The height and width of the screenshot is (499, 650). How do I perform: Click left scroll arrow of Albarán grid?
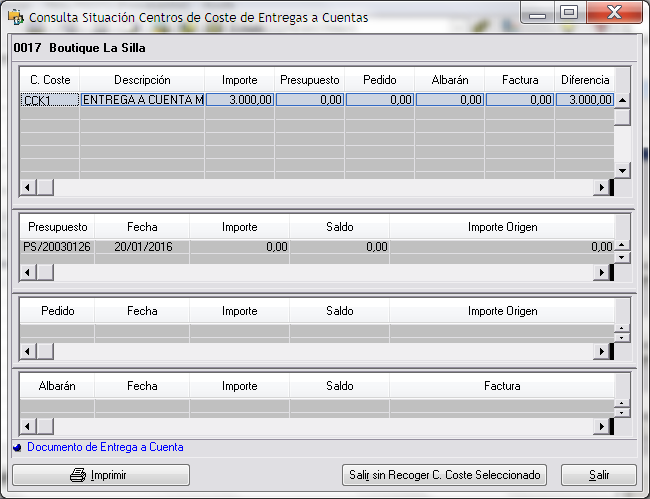(28, 426)
